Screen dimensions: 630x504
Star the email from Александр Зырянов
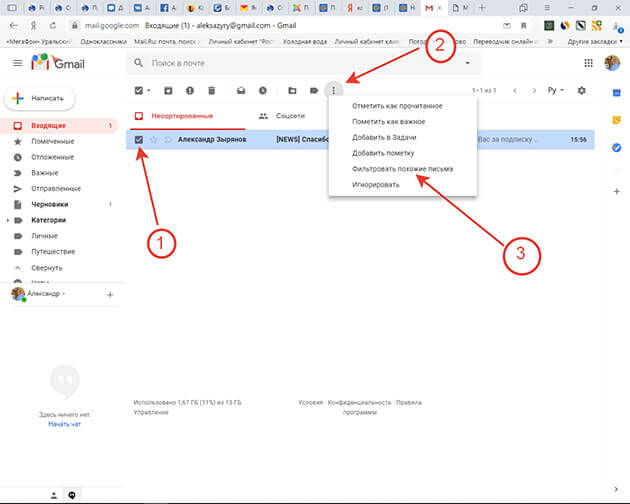(153, 140)
